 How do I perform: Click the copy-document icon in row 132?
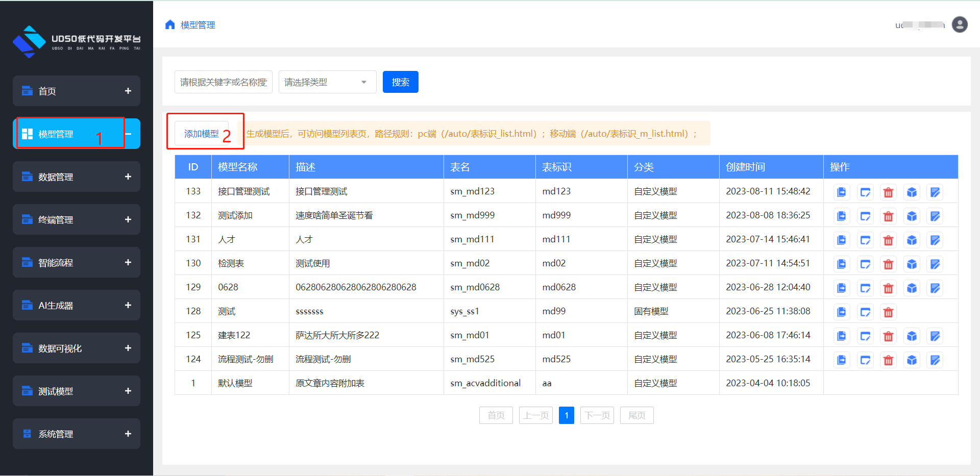pyautogui.click(x=842, y=216)
